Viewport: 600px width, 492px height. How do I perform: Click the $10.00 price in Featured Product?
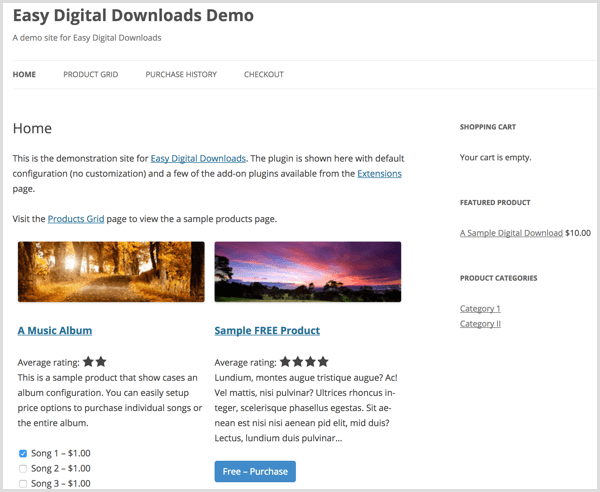578,233
